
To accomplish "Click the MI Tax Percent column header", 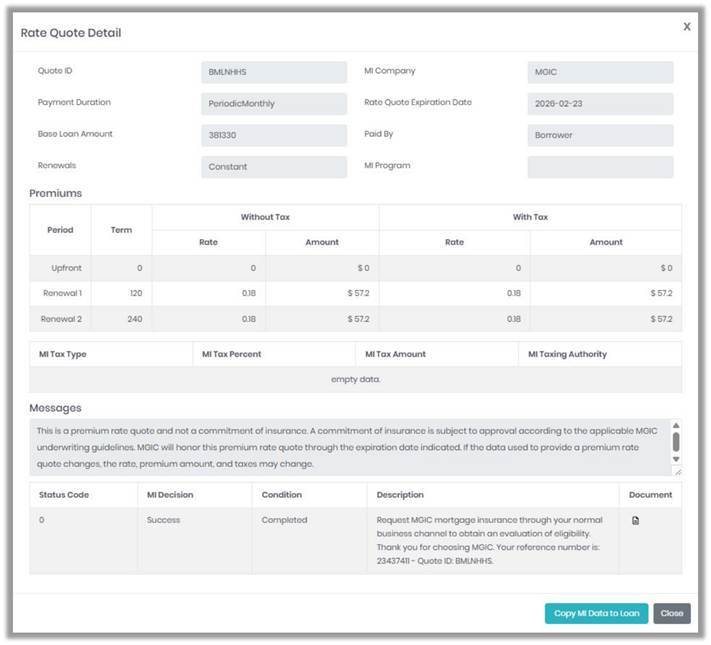I will 231,354.
